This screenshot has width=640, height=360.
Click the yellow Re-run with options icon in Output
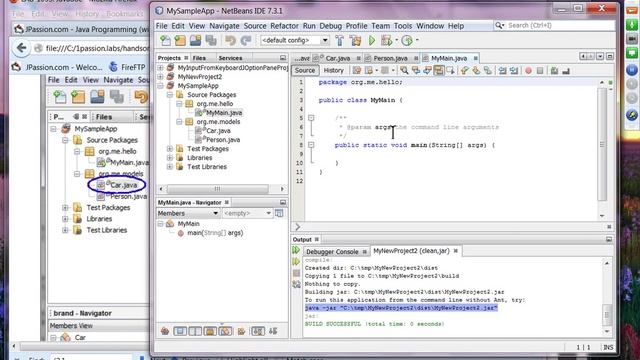(296, 261)
